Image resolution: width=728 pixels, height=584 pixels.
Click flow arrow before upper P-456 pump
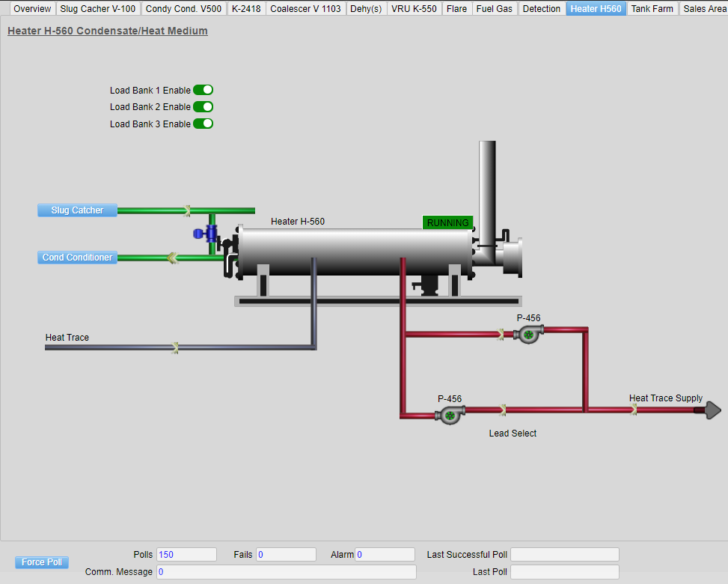[x=501, y=334]
